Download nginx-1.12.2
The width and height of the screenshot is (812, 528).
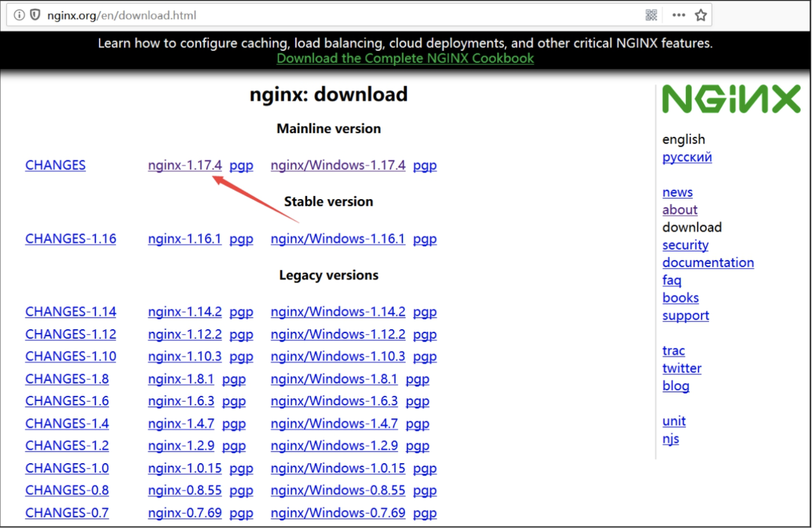pos(185,335)
